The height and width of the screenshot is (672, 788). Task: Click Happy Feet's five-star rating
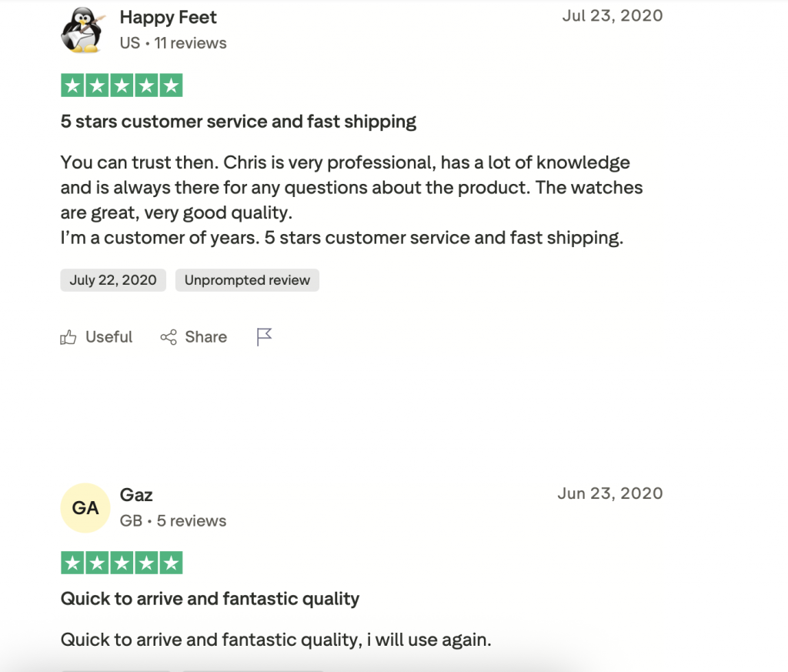[122, 85]
